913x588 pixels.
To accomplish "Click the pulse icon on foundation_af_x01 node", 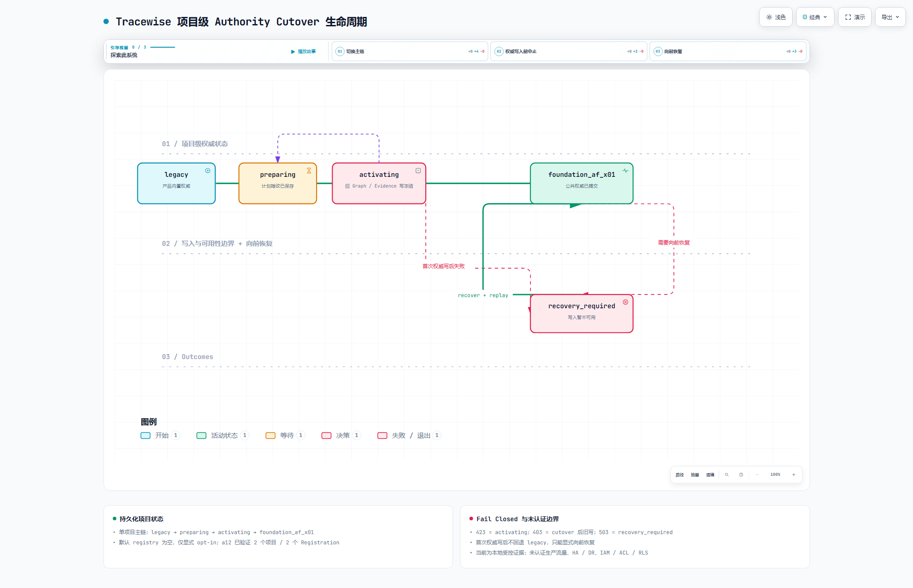I will (x=625, y=171).
